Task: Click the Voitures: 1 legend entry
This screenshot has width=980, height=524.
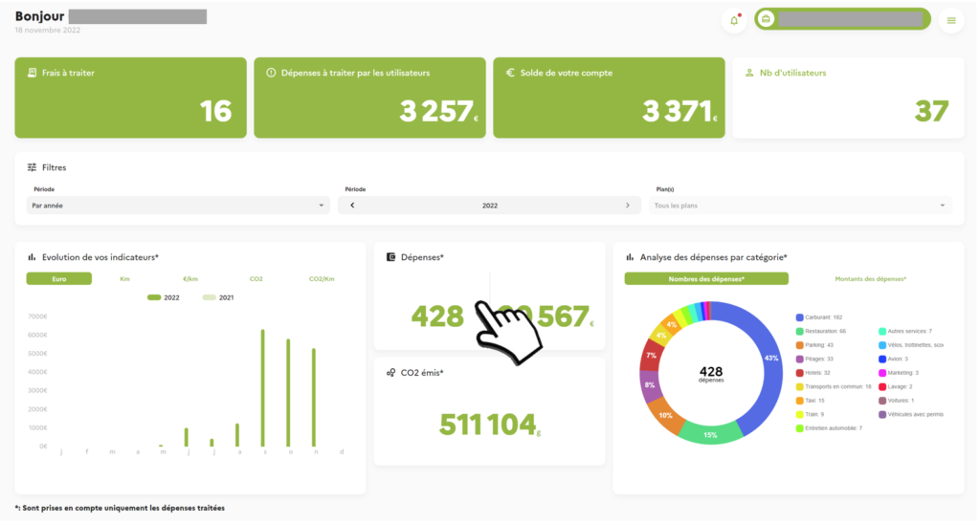Action: click(896, 401)
